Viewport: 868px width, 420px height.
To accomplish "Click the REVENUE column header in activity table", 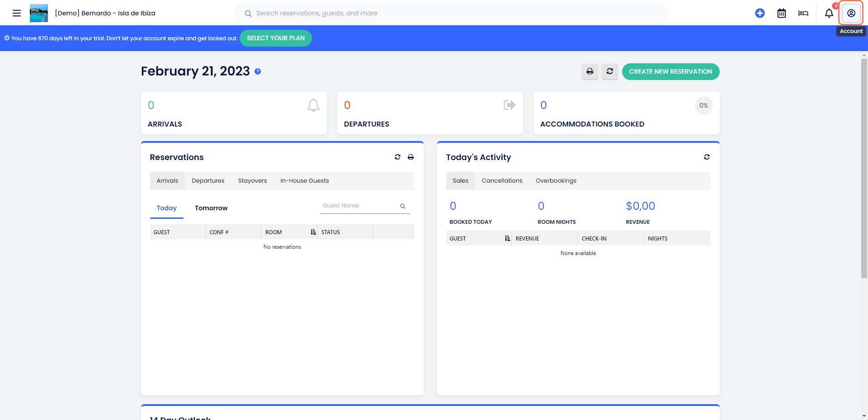I will [x=544, y=238].
